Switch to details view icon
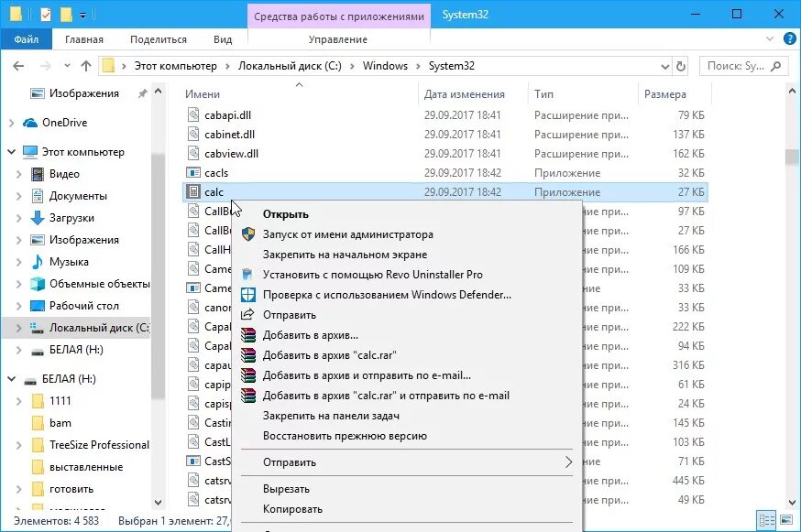 766,521
